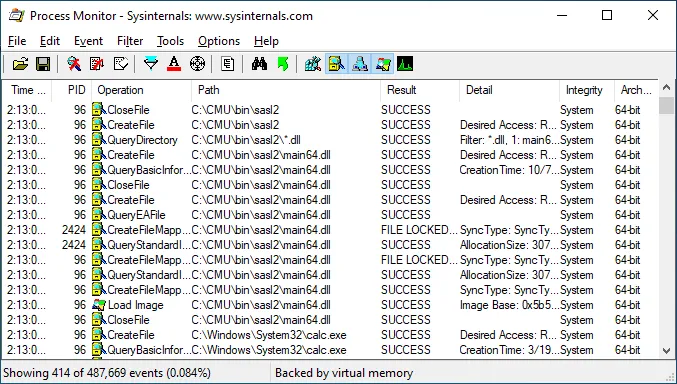This screenshot has height=384, width=677.
Task: Click FILE LOCKED result for PID 96
Action: 419,260
